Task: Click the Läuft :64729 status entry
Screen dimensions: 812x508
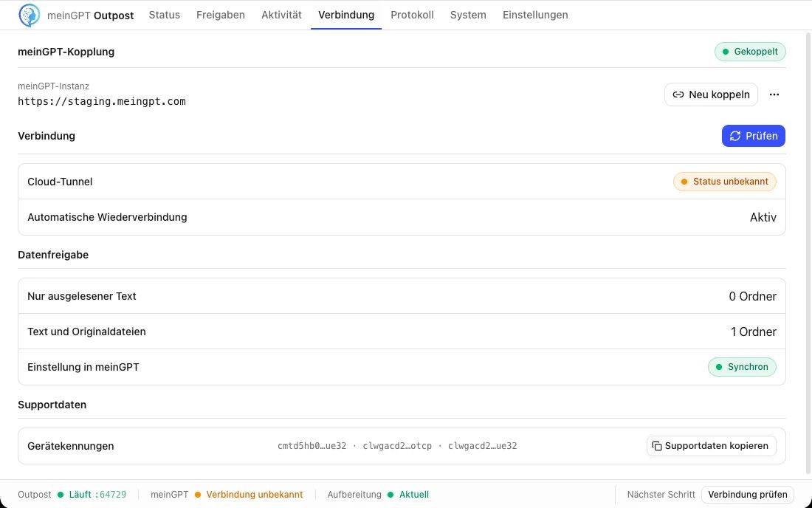Action: click(92, 495)
